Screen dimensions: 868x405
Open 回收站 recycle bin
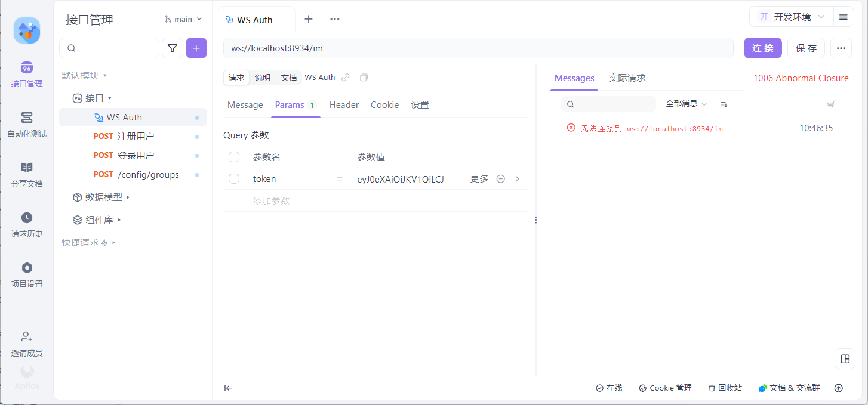725,388
